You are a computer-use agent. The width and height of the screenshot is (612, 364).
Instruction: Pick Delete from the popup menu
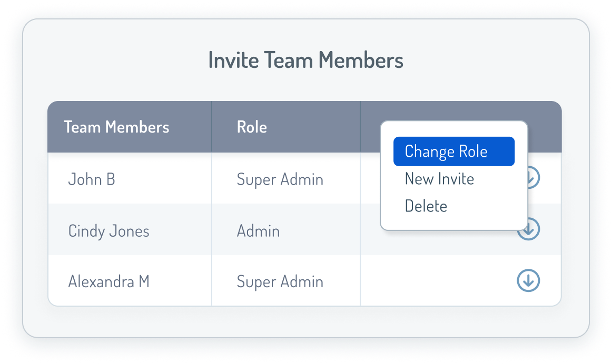click(426, 206)
